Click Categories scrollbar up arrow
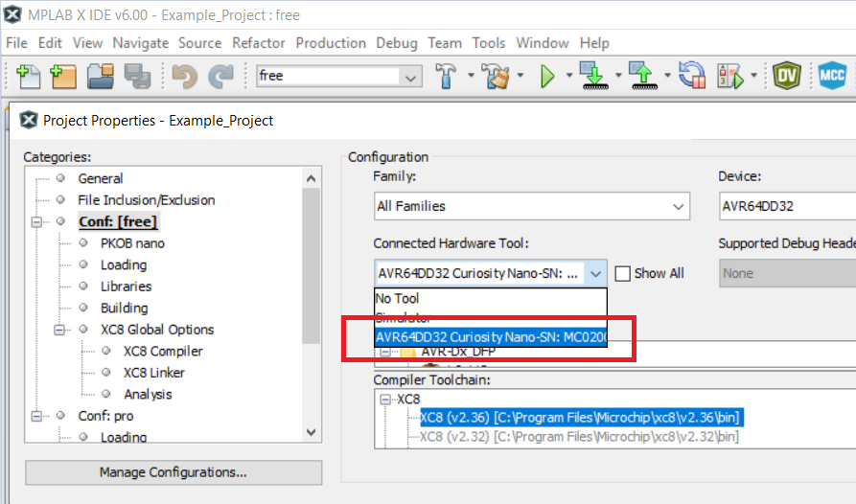This screenshot has height=504, width=856. click(312, 178)
